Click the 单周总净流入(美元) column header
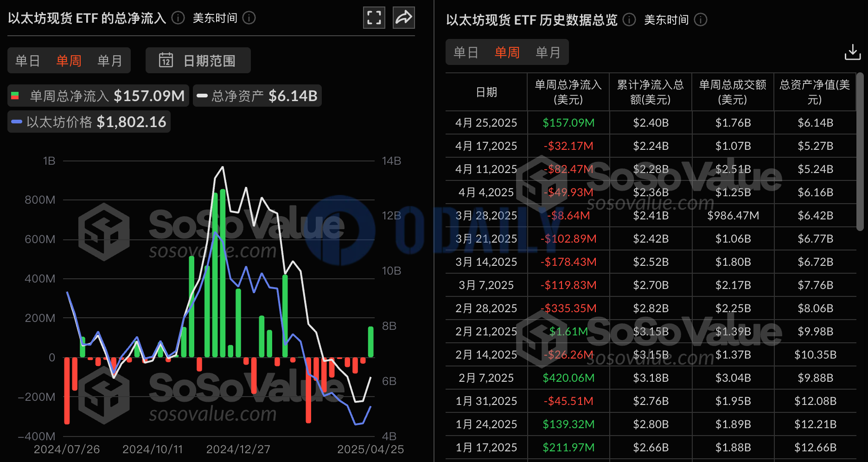 pyautogui.click(x=568, y=92)
